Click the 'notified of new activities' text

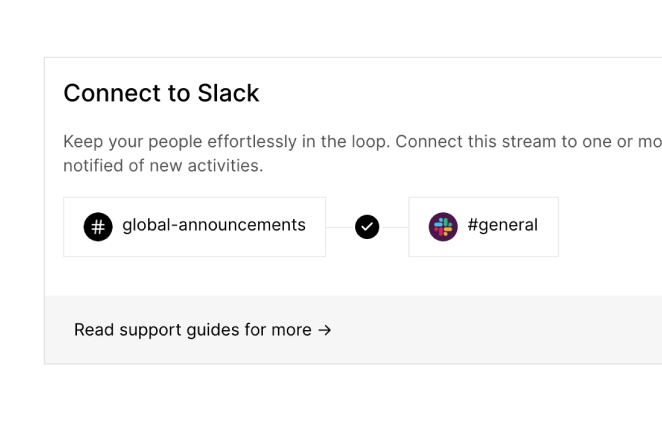point(163,165)
